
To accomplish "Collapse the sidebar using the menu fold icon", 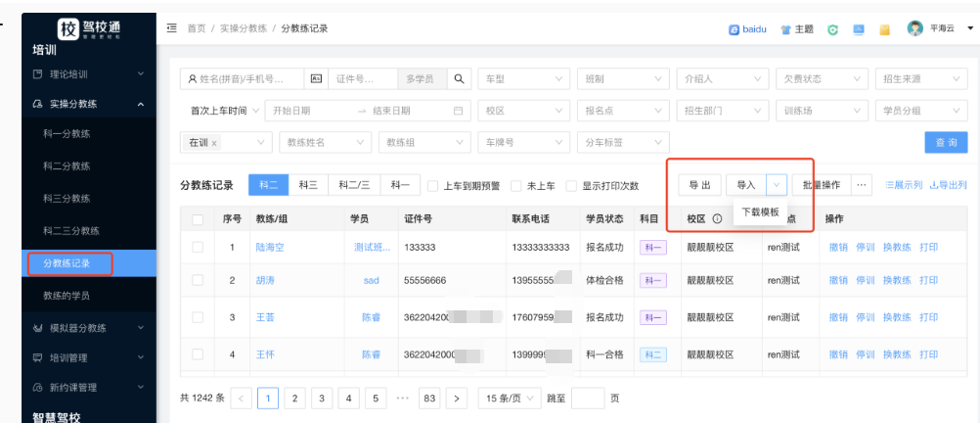I will (172, 28).
